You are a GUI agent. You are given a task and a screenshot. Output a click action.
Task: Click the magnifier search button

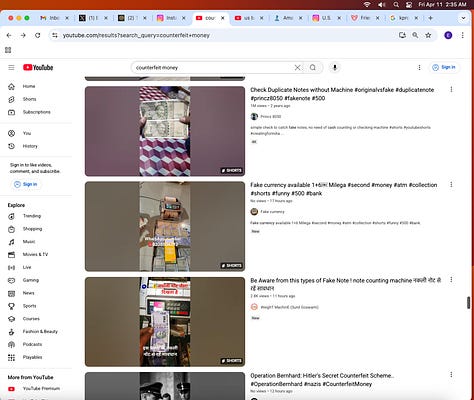pyautogui.click(x=313, y=68)
